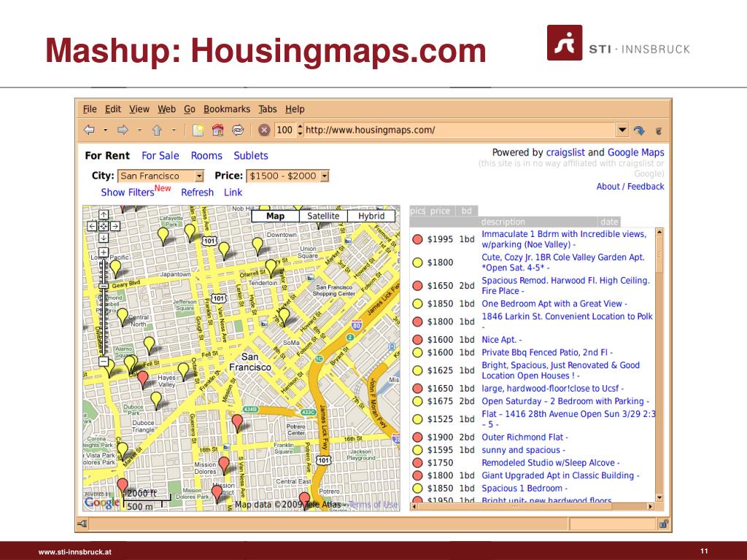Viewport: 747px width, 560px height.
Task: Open the Edit menu
Action: pyautogui.click(x=113, y=109)
